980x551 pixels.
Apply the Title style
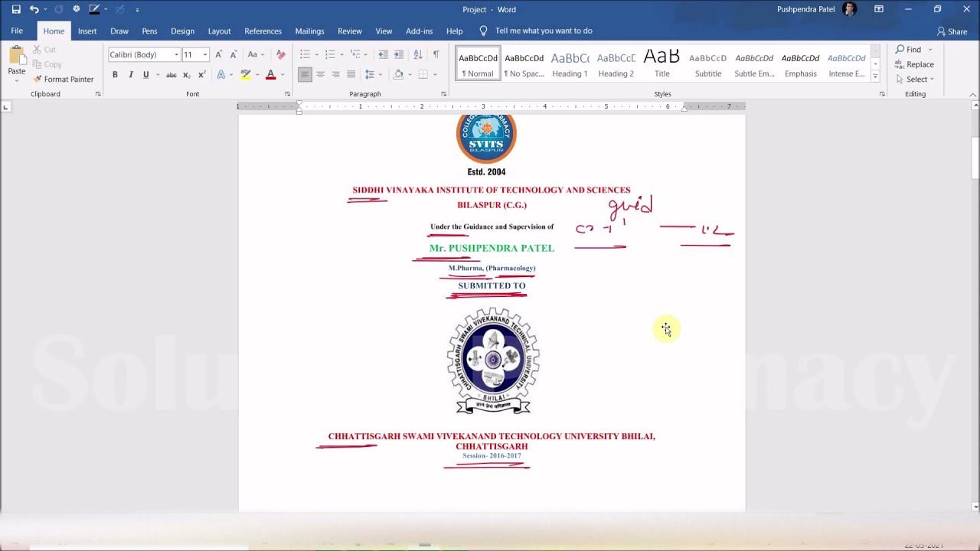(x=661, y=63)
